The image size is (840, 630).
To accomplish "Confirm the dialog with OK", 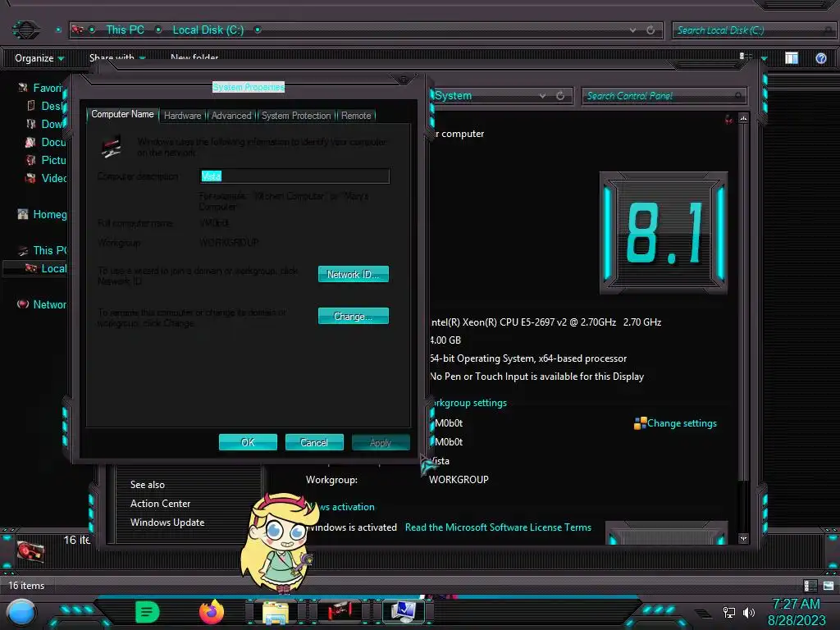I will [248, 442].
